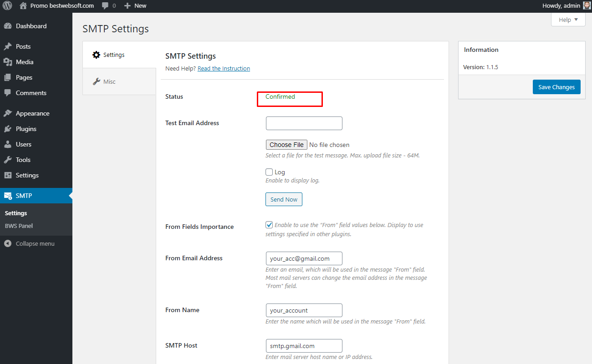Image resolution: width=592 pixels, height=364 pixels.
Task: Enable the Log checkbox
Action: click(269, 172)
